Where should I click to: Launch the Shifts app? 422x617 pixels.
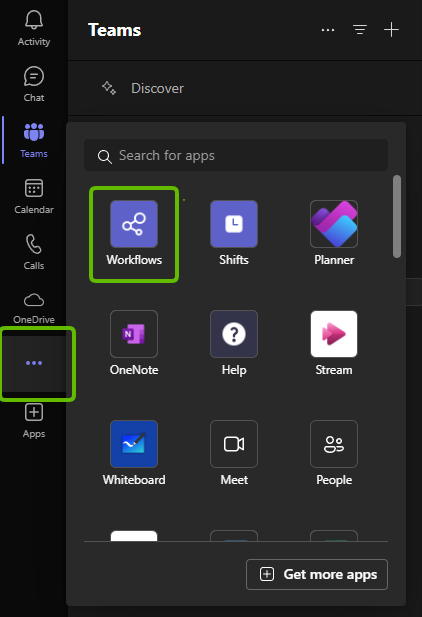tap(234, 233)
